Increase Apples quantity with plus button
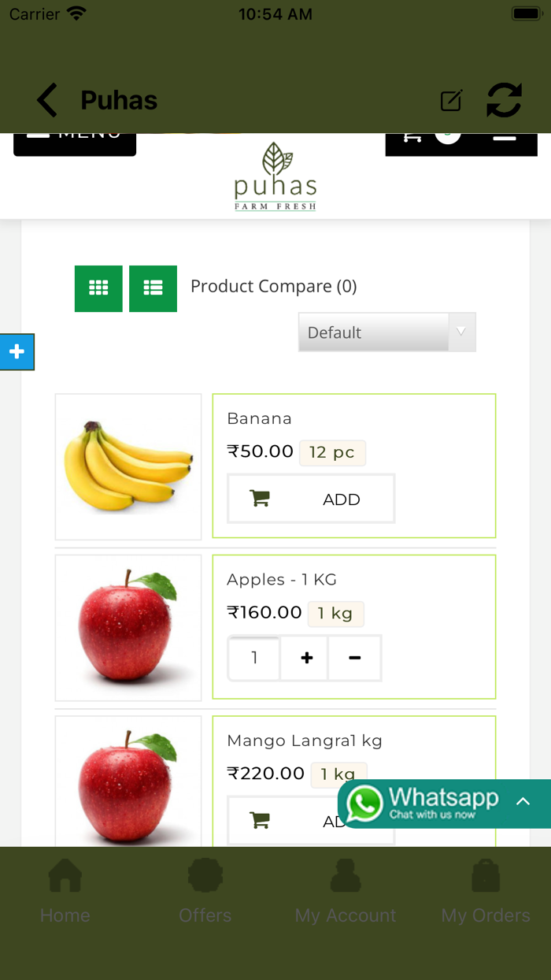 tap(306, 658)
